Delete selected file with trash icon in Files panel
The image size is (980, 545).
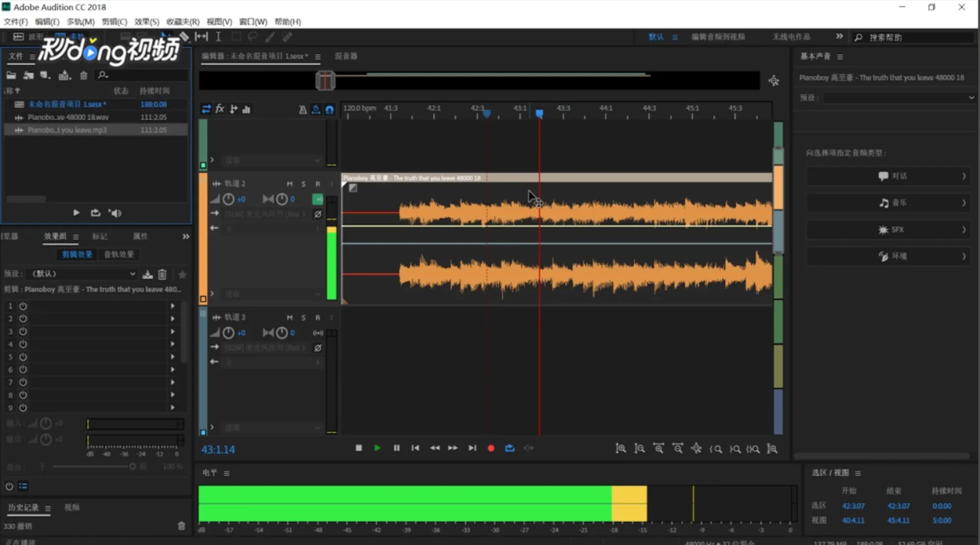click(x=83, y=75)
